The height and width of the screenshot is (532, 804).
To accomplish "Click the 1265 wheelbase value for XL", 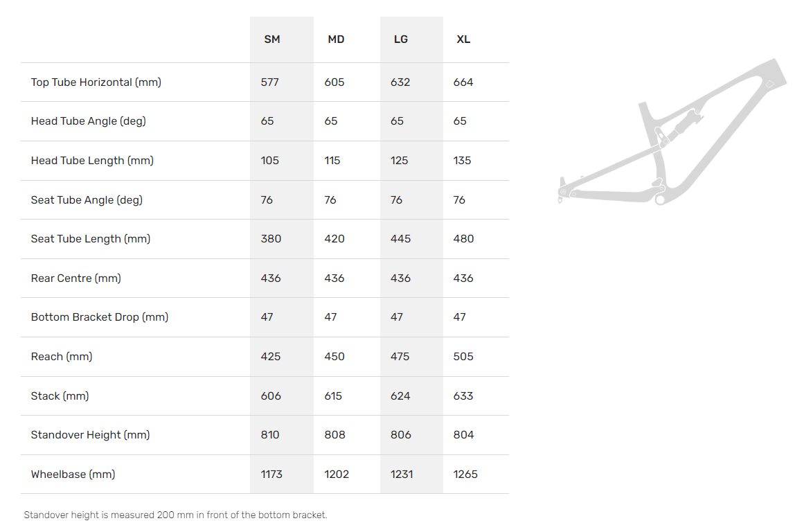I will pyautogui.click(x=465, y=475).
